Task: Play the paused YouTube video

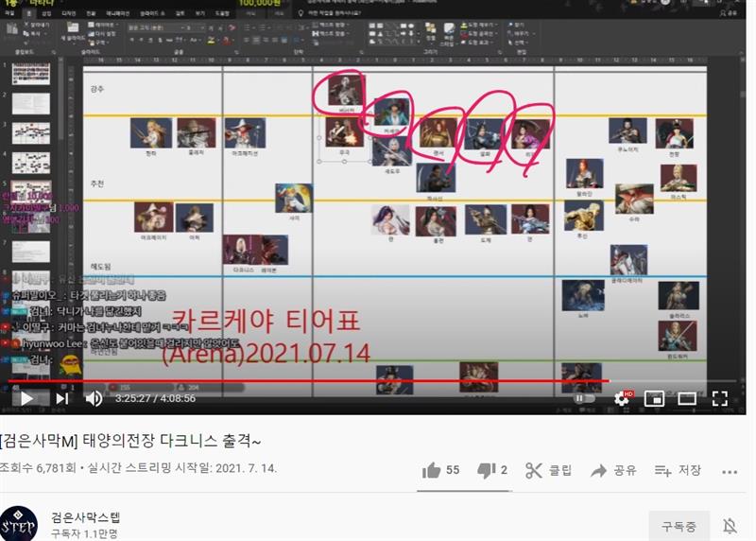Action: (26, 398)
